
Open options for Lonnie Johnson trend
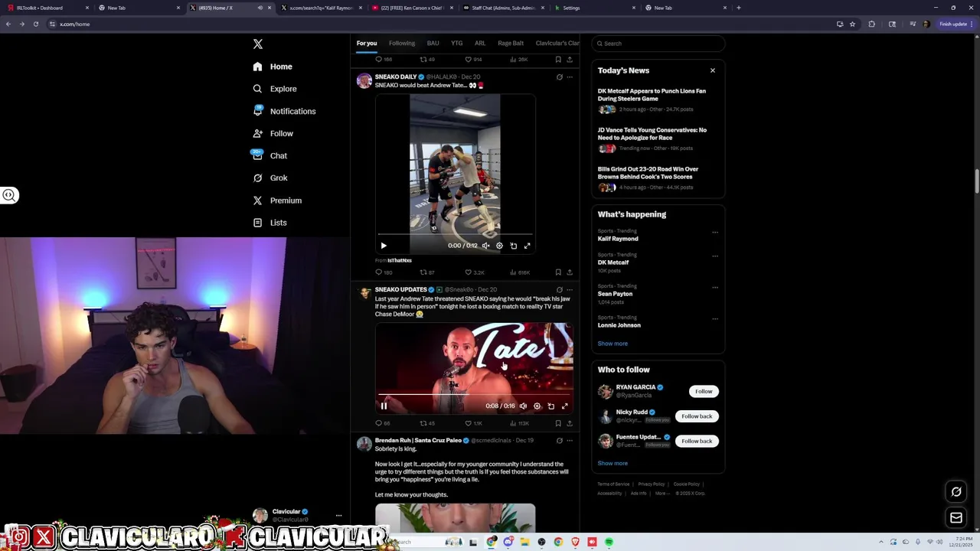pyautogui.click(x=715, y=318)
